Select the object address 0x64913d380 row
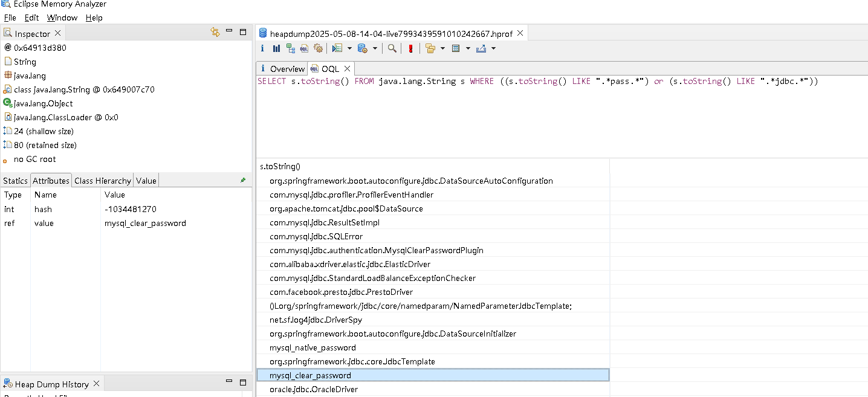Viewport: 868px width, 397px height. coord(126,48)
